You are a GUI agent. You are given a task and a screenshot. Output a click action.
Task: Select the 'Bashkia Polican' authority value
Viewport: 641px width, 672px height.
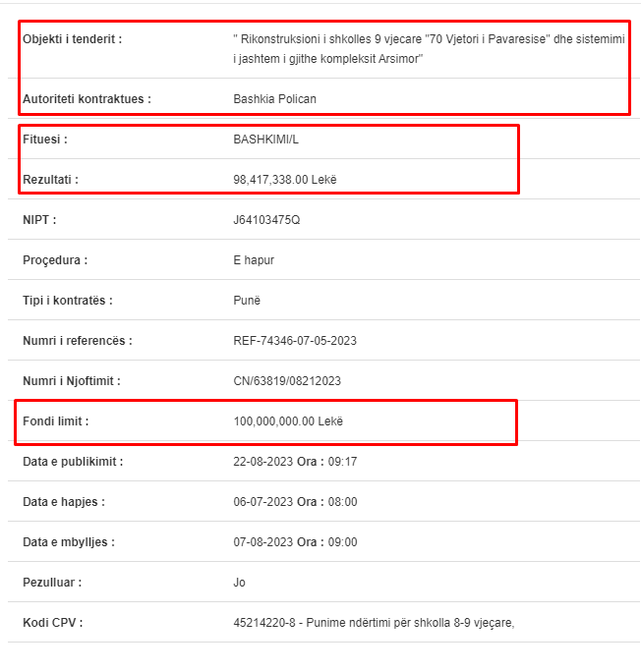tap(275, 99)
